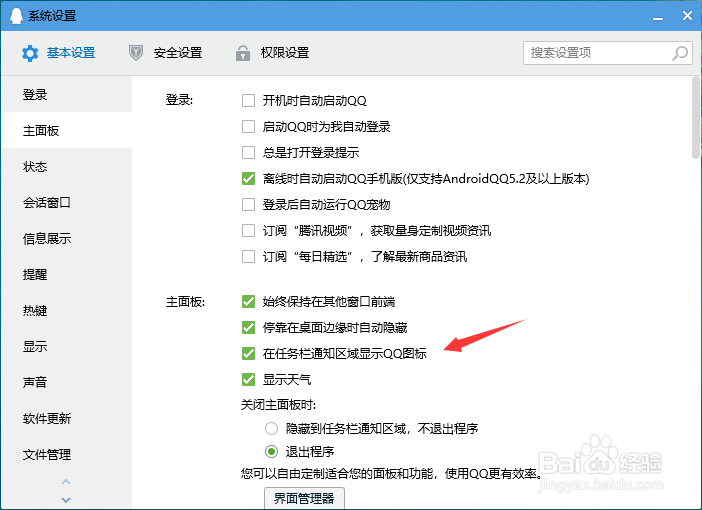The height and width of the screenshot is (510, 702).
Task: Tick the 订阅“腾讯视频” checkbox
Action: pyautogui.click(x=248, y=230)
